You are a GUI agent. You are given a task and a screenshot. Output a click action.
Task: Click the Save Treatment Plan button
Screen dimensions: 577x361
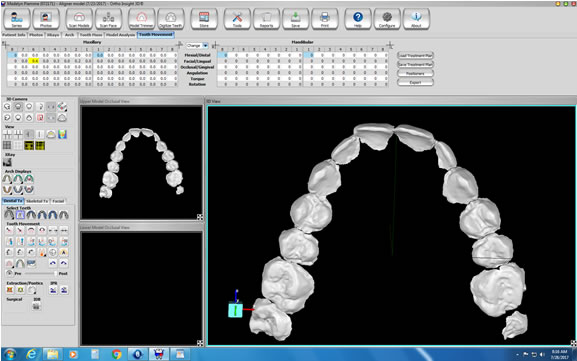coord(415,64)
